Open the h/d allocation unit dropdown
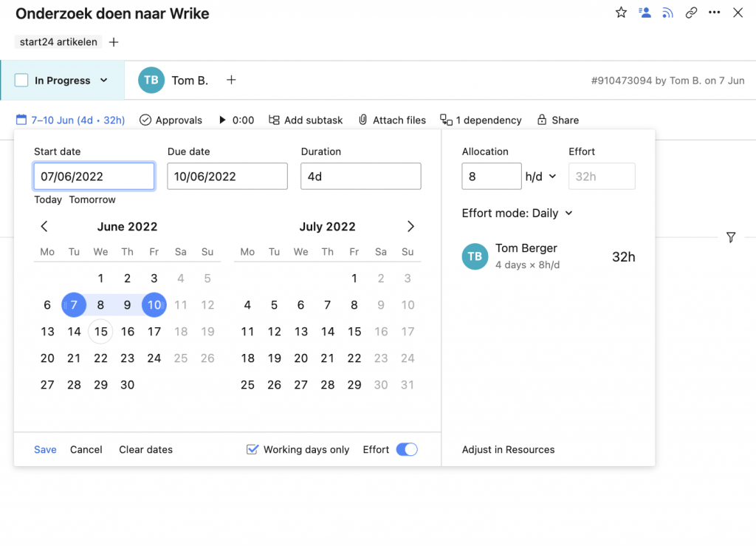The image size is (756, 546). 540,177
